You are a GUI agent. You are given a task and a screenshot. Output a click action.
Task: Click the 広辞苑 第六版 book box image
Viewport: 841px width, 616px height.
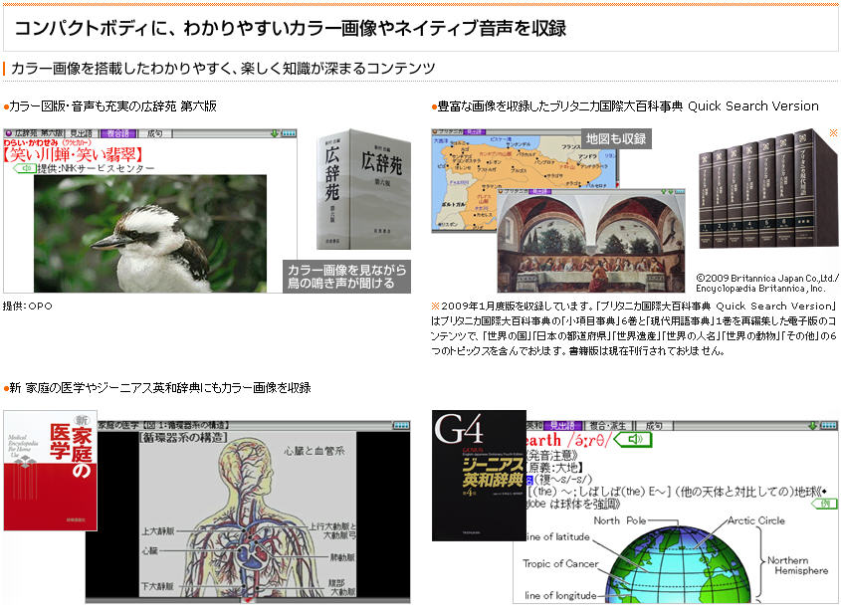pos(363,189)
